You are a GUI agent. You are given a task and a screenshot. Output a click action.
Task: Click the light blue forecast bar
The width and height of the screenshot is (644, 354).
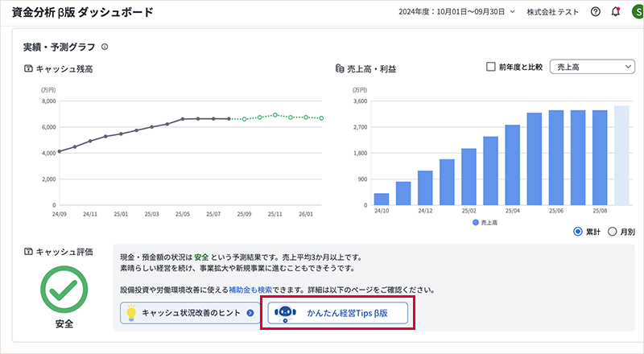621,155
